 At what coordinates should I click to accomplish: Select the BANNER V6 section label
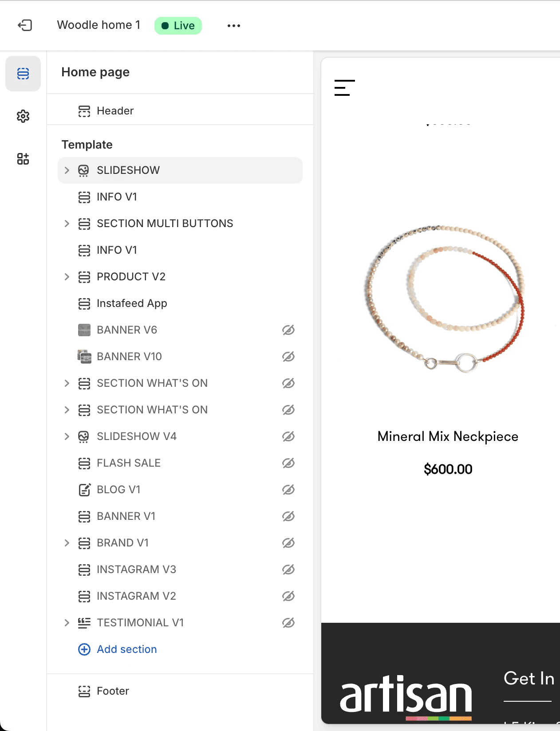pos(127,330)
